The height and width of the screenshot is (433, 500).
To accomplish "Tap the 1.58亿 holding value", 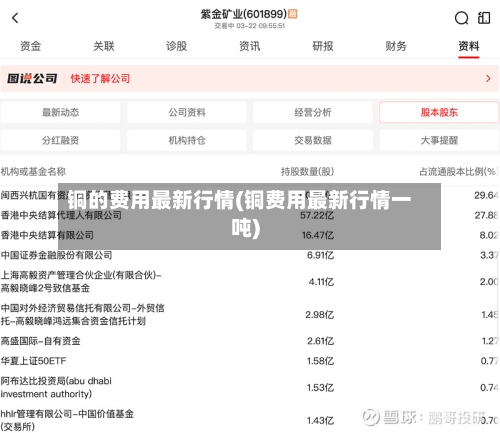I will (x=320, y=361).
